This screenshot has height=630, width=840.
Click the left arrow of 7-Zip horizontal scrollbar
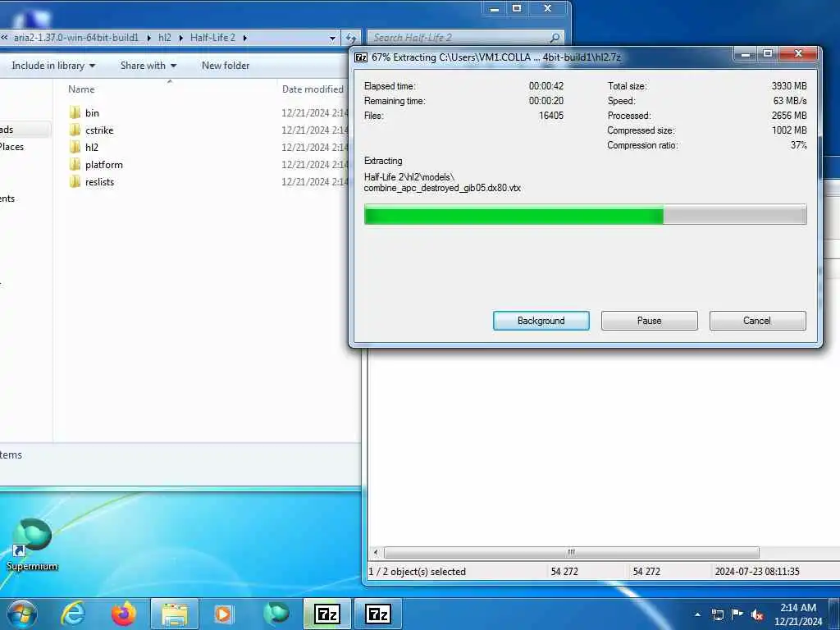click(x=376, y=552)
